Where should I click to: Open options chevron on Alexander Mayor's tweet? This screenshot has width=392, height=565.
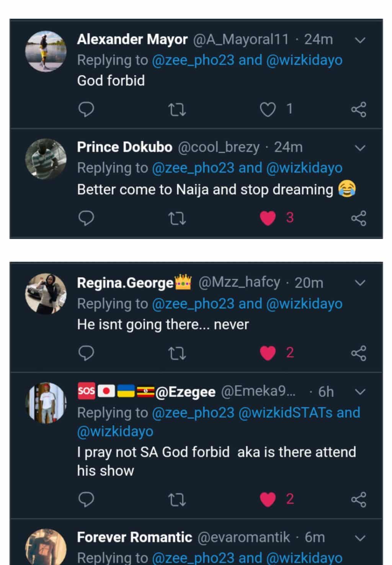click(x=360, y=40)
